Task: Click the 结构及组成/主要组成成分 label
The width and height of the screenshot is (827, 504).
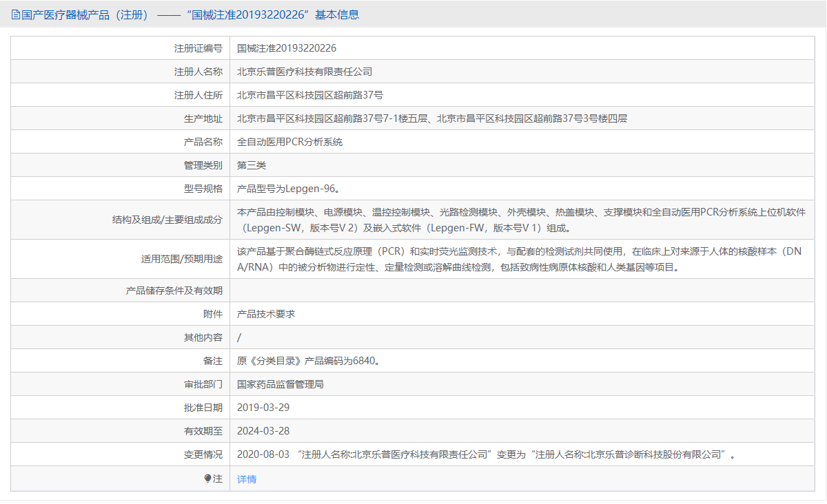Action: click(167, 220)
